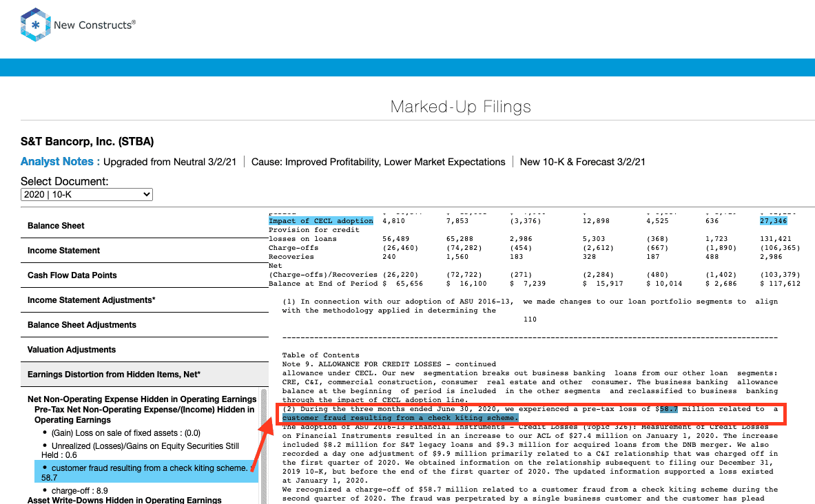The width and height of the screenshot is (815, 504).
Task: Open Income Statement Adjustments section
Action: click(x=145, y=300)
